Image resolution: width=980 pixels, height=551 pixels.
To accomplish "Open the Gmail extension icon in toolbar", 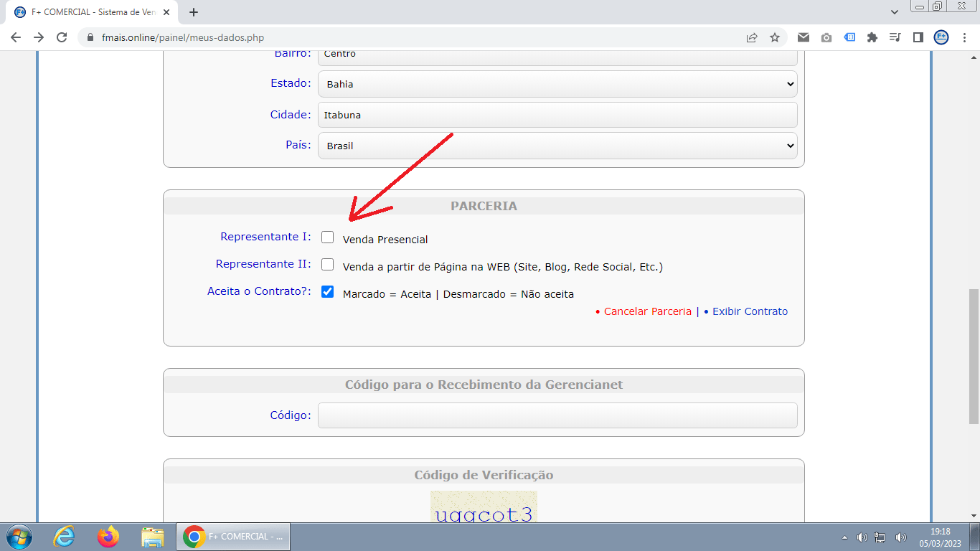I will (x=803, y=37).
